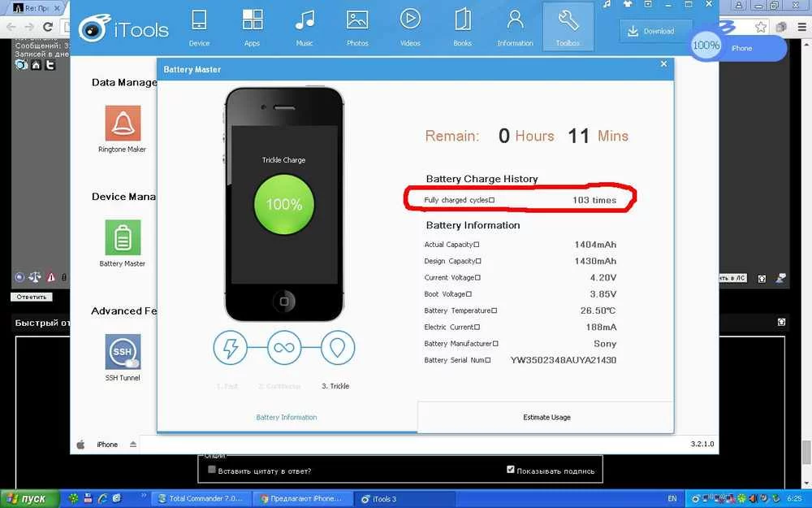
Task: Open Internet Explorer quick launch icon
Action: (102, 499)
